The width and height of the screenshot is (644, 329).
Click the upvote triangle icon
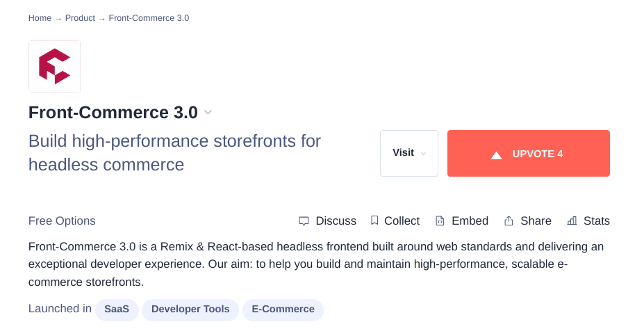(496, 155)
